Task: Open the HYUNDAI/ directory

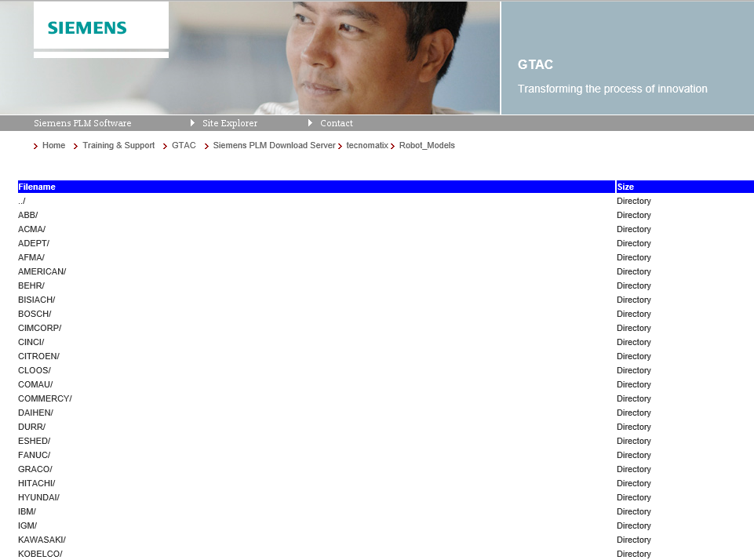Action: click(x=38, y=498)
